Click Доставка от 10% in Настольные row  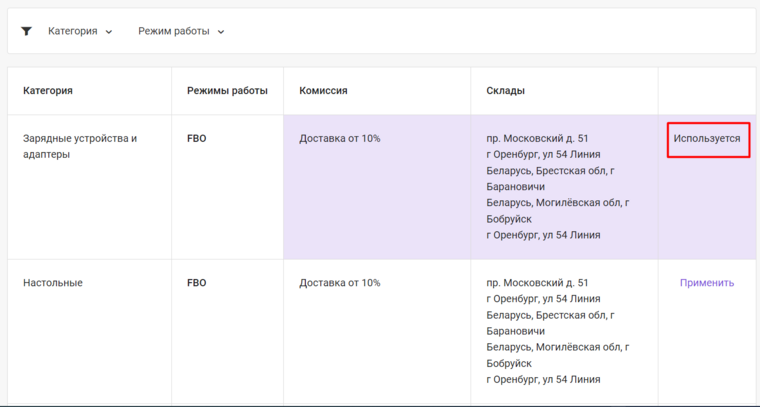click(x=340, y=283)
